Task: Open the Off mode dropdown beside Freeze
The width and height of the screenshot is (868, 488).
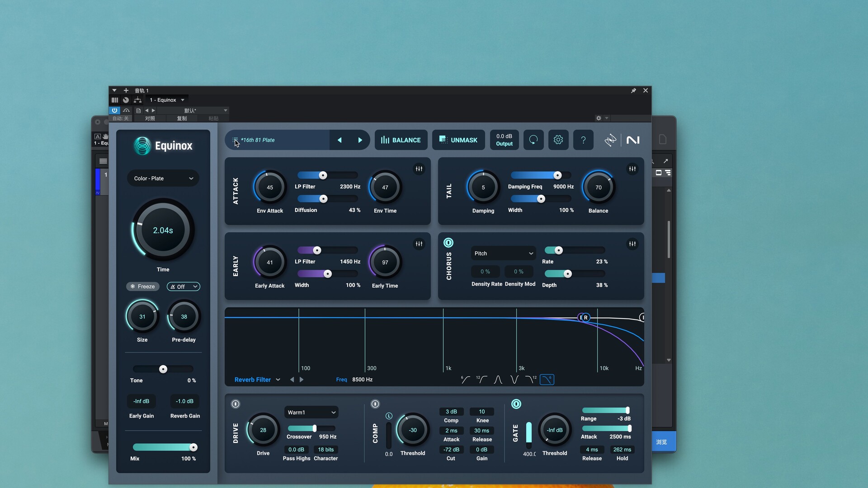Action: pyautogui.click(x=183, y=286)
